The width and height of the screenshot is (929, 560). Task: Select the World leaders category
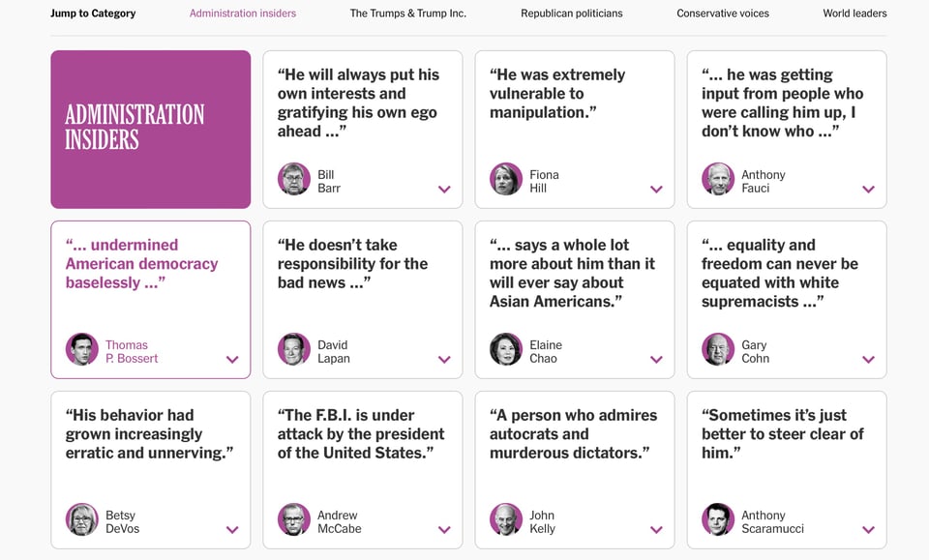click(854, 14)
